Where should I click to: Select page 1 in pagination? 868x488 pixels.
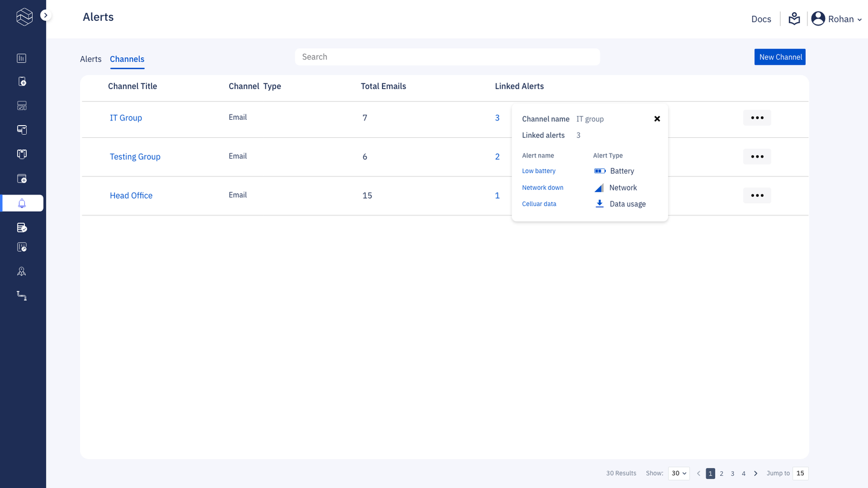[711, 474]
